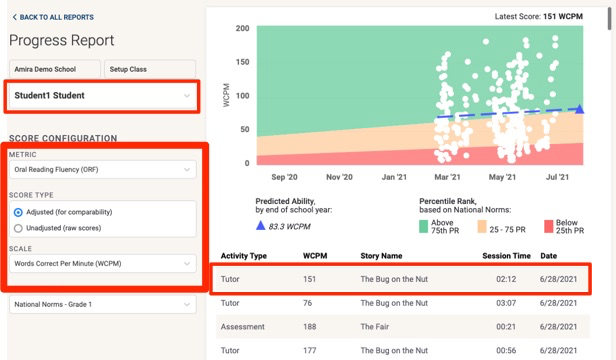The image size is (616, 360).
Task: Open the Oral Reading Fluency metric dropdown
Action: (103, 170)
